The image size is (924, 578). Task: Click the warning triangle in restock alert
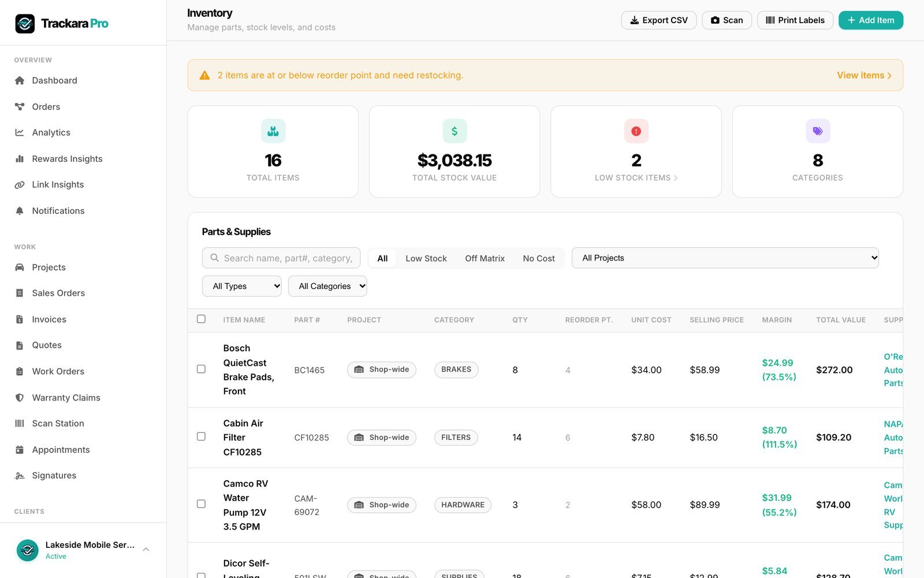point(204,75)
